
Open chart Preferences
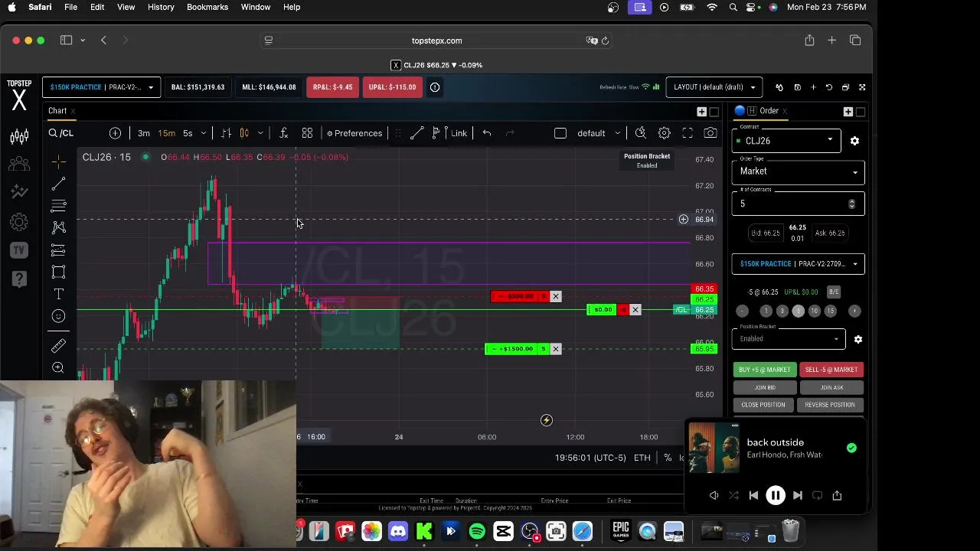[x=354, y=133]
